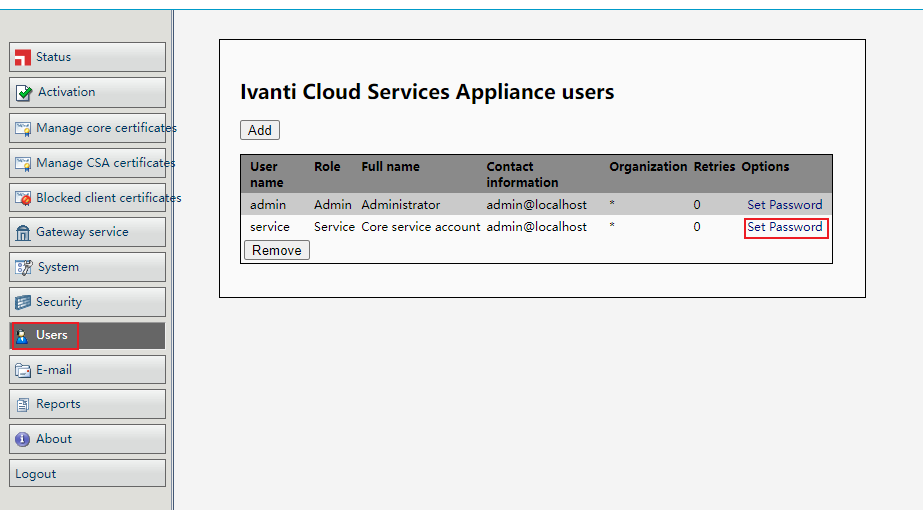This screenshot has width=923, height=510.
Task: Click the Gateway service building icon
Action: point(23,233)
